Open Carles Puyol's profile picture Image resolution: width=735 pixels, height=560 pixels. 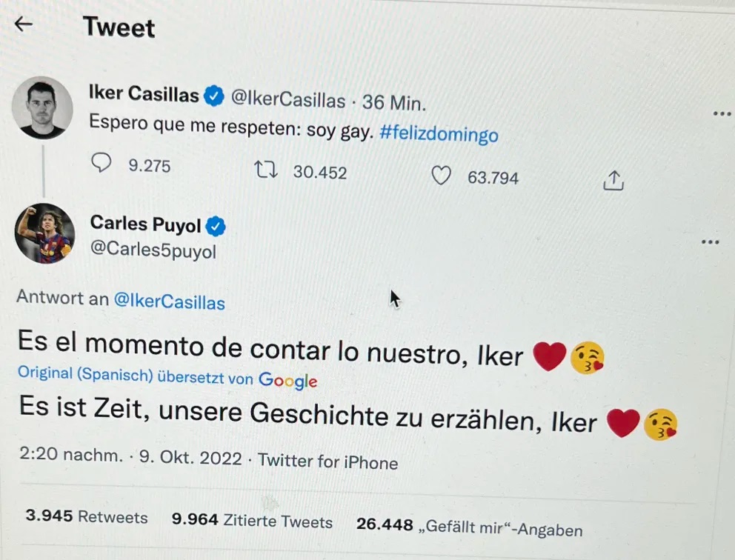point(44,233)
